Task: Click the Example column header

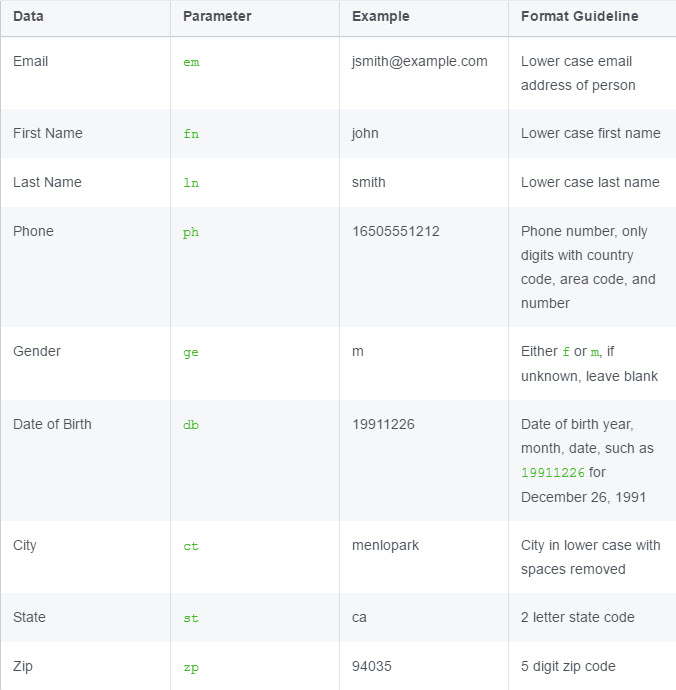Action: (x=381, y=16)
